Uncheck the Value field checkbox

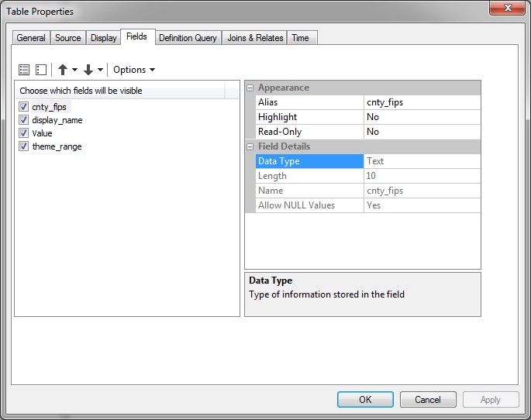[x=24, y=133]
